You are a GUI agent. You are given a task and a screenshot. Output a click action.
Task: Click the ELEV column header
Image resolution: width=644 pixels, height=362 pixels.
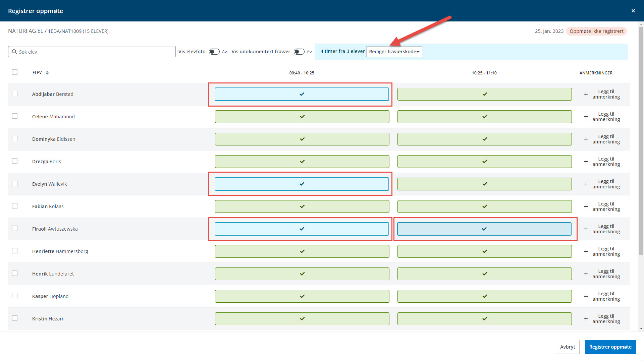37,73
